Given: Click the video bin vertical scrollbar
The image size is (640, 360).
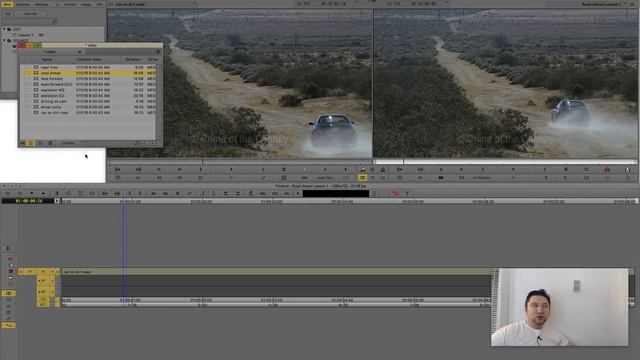Looking at the screenshot, I should pos(158,102).
